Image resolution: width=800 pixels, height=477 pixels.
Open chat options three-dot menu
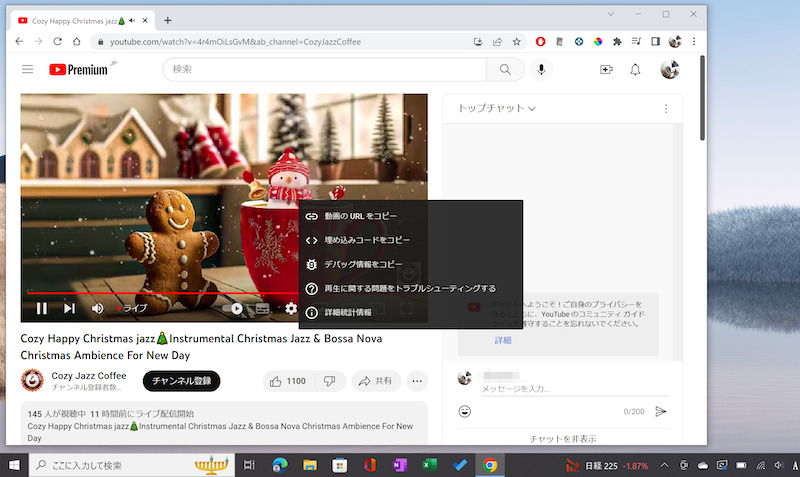click(x=666, y=108)
